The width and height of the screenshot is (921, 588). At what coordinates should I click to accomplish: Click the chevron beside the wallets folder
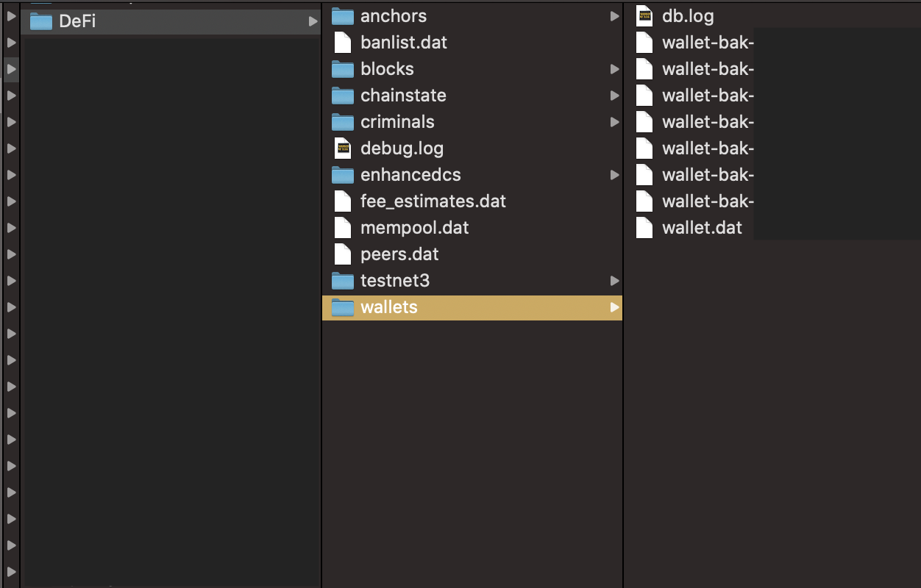(x=615, y=307)
